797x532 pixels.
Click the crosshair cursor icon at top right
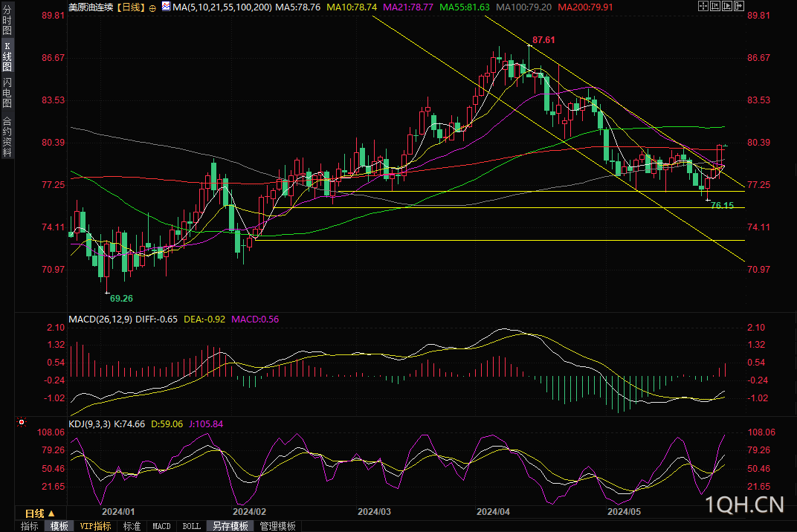click(703, 6)
